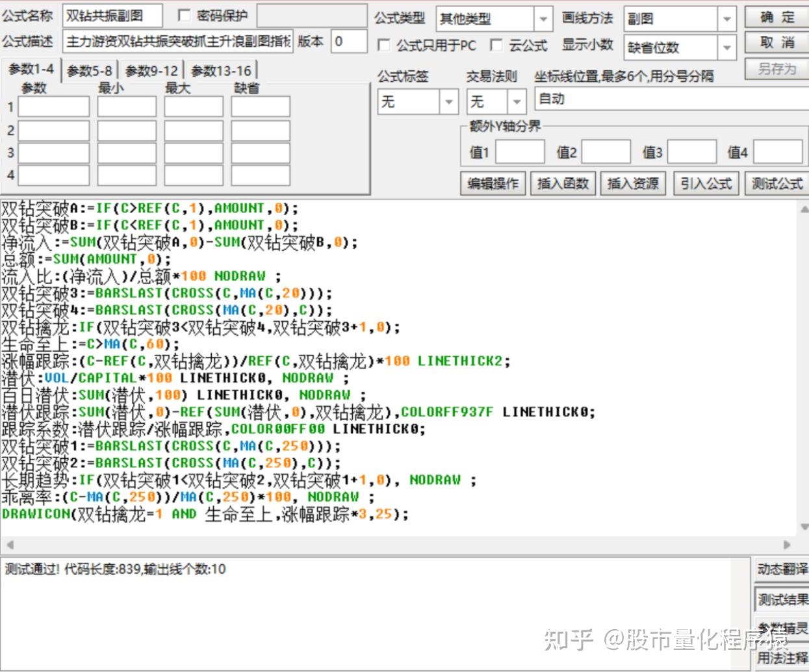Click the 测试通过 result message
This screenshot has width=809, height=672.
(x=115, y=569)
